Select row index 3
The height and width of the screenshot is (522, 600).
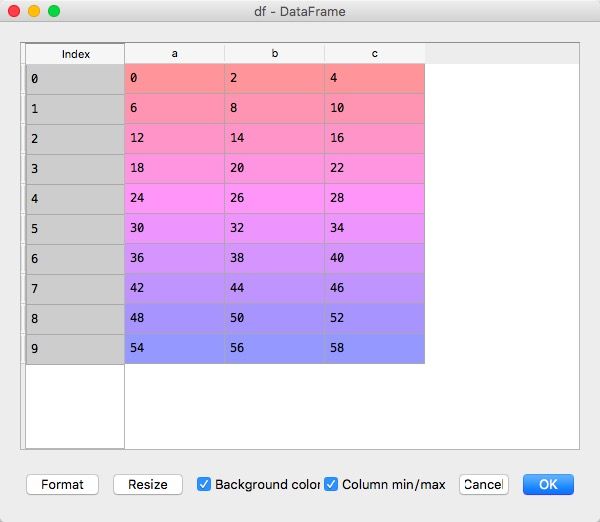click(75, 169)
